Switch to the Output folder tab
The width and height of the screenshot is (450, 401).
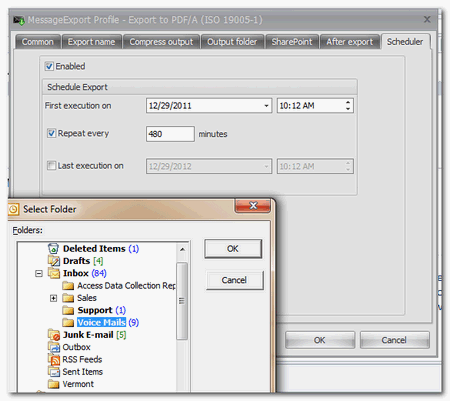(232, 42)
